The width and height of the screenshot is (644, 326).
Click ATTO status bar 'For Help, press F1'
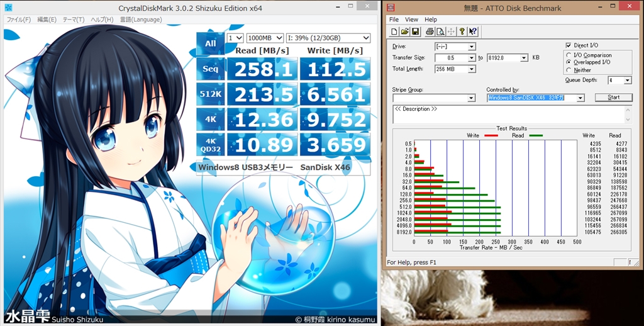click(x=411, y=262)
